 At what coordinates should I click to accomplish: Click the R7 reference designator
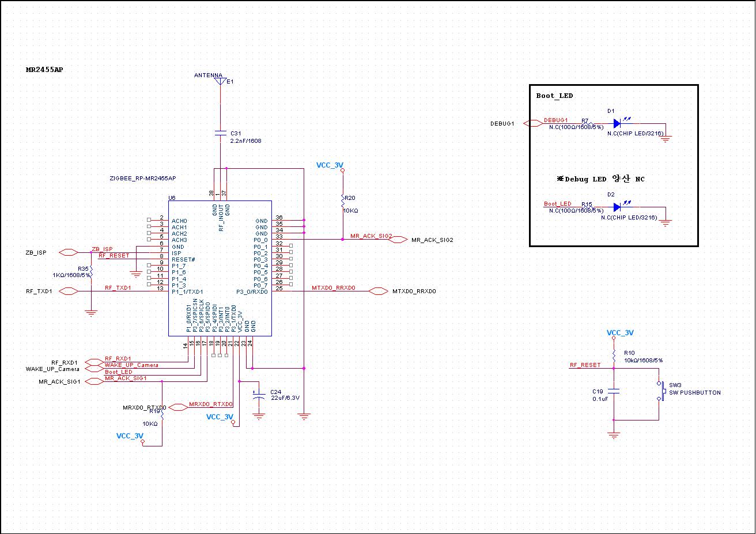point(585,121)
